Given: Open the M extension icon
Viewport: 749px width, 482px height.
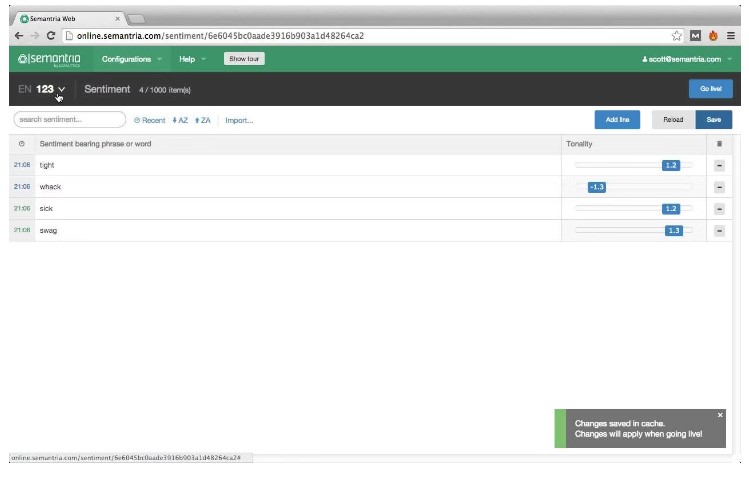Looking at the screenshot, I should [x=696, y=36].
